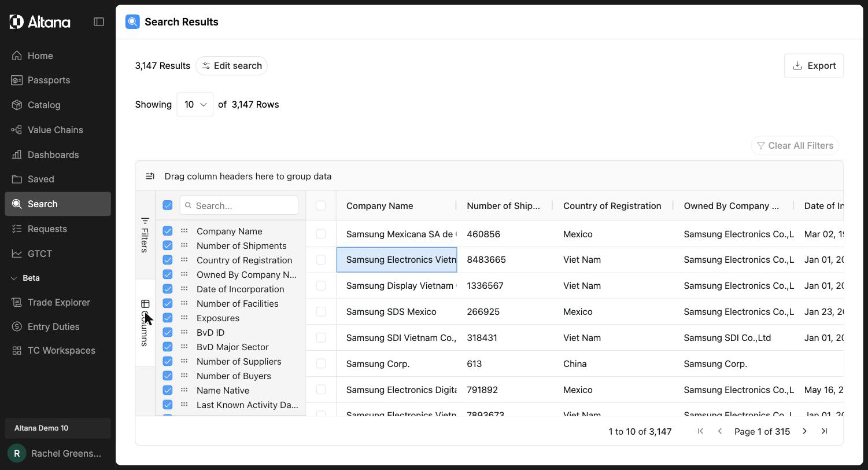Jump to the last page
The height and width of the screenshot is (470, 868).
click(x=824, y=431)
